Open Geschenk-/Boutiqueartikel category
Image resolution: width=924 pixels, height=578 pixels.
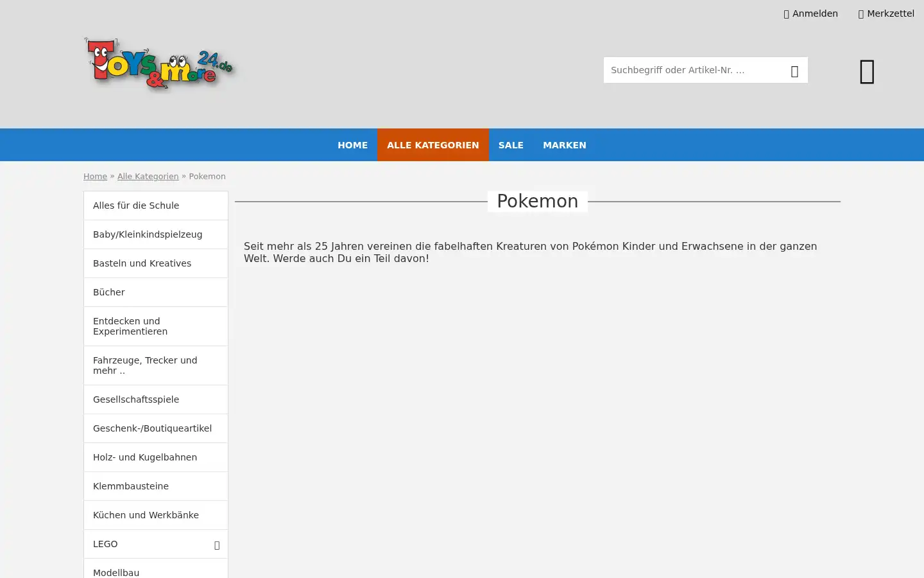[x=155, y=428]
